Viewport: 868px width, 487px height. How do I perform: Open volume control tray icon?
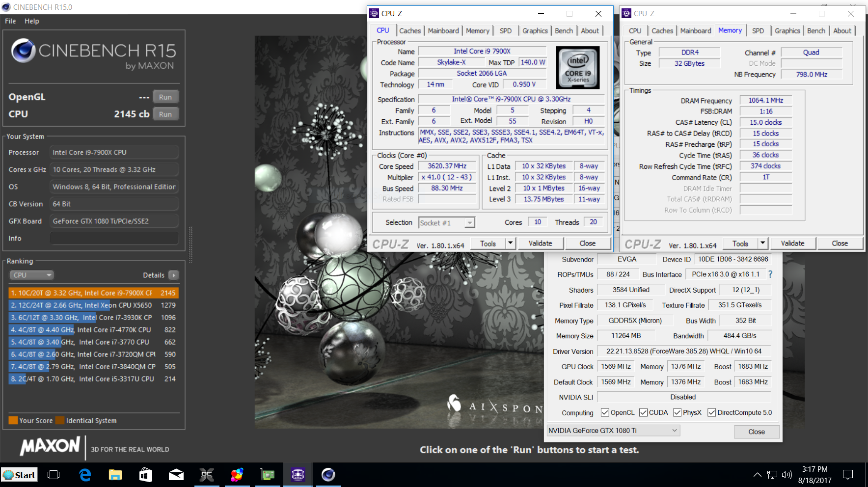click(787, 475)
